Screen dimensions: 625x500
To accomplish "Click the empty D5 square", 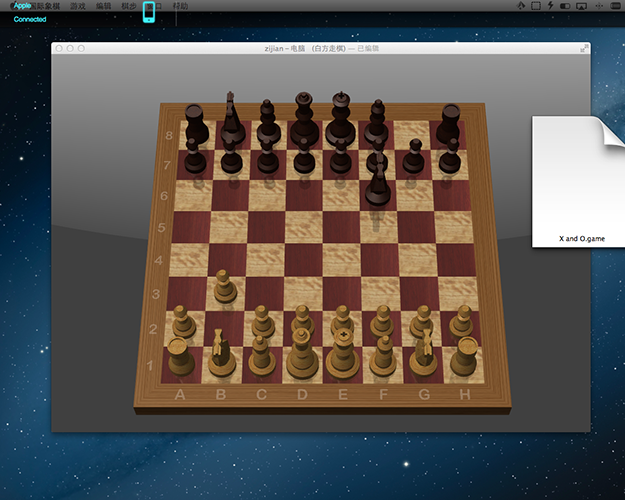I will (304, 227).
